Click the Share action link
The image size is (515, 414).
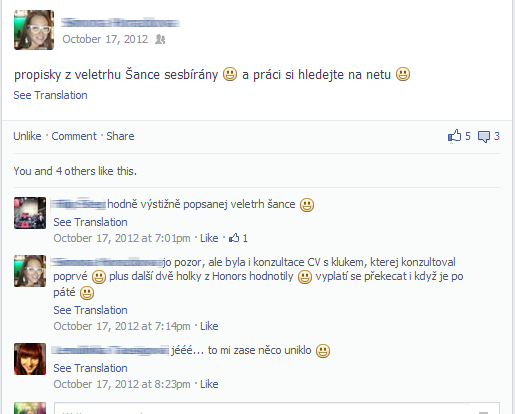click(x=120, y=136)
